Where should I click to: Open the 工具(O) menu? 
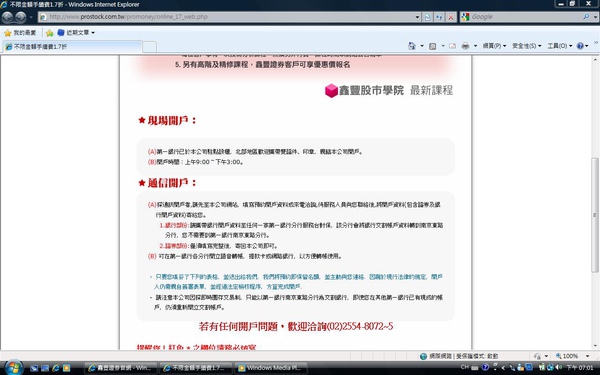point(559,46)
